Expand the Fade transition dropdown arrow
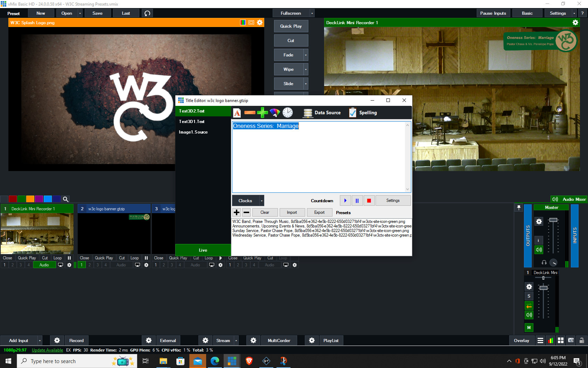The image size is (588, 368). (306, 55)
